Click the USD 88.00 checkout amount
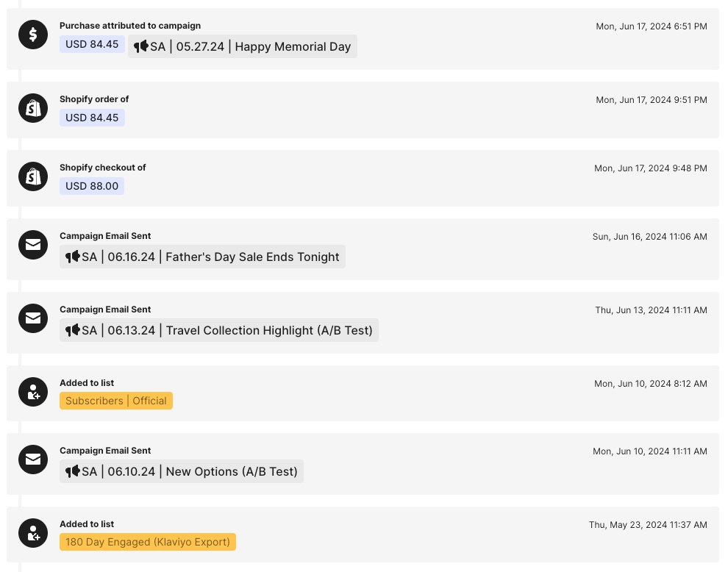This screenshot has height=572, width=728. 92,186
